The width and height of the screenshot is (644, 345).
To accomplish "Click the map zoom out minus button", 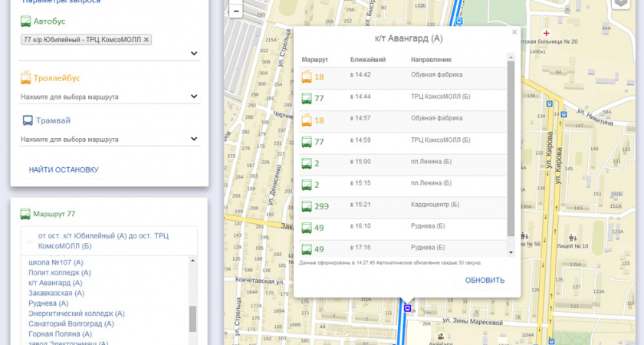I will click(236, 11).
